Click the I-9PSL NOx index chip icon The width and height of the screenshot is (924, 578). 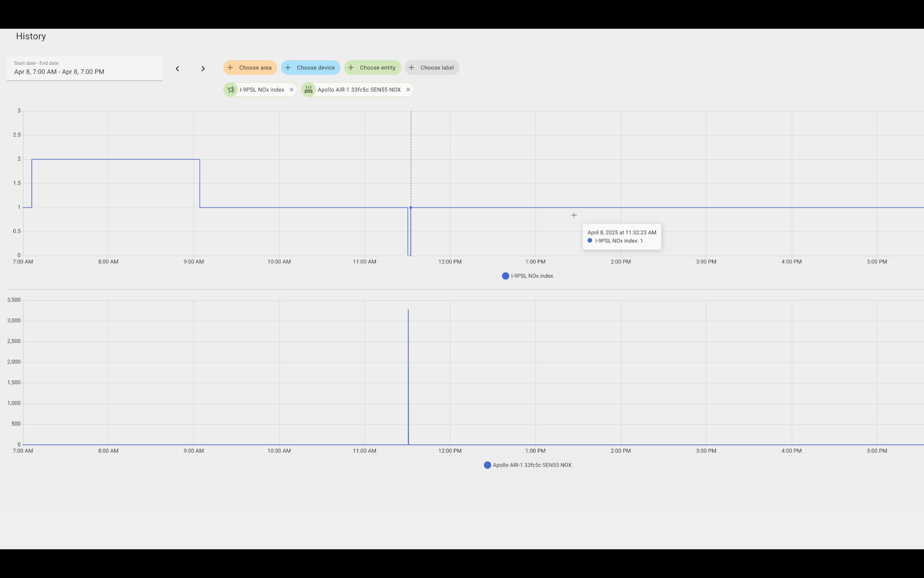point(231,90)
